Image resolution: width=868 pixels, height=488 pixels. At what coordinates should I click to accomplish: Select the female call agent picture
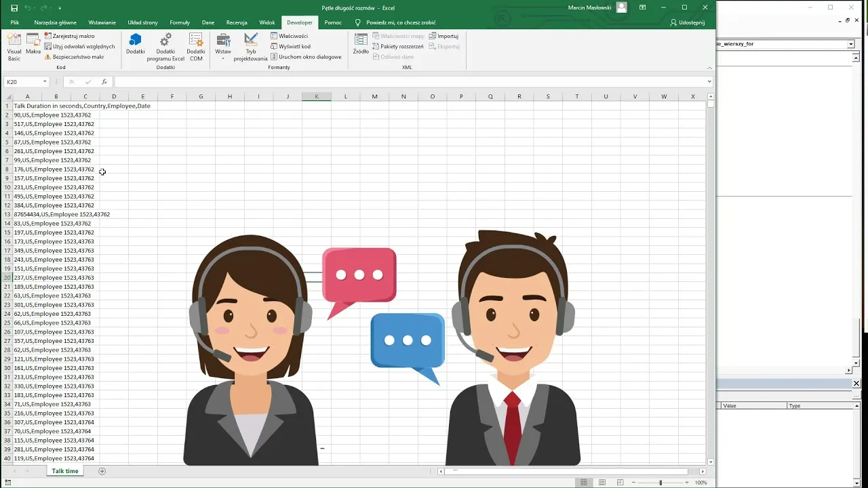click(251, 350)
